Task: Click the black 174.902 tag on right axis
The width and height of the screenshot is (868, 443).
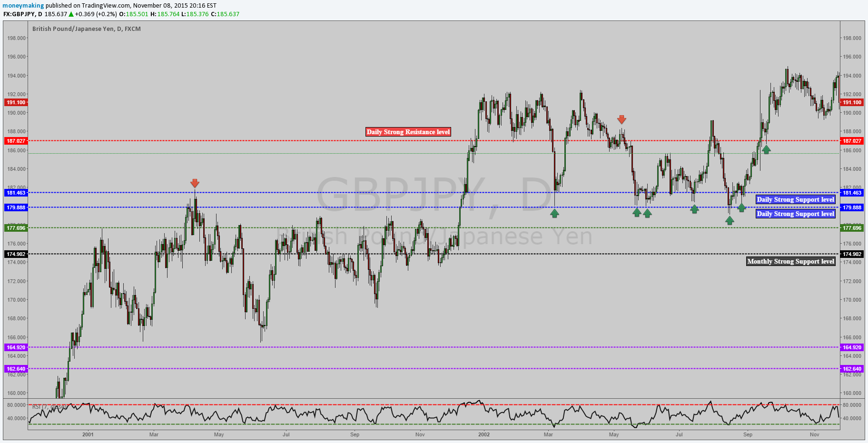Action: pos(852,254)
